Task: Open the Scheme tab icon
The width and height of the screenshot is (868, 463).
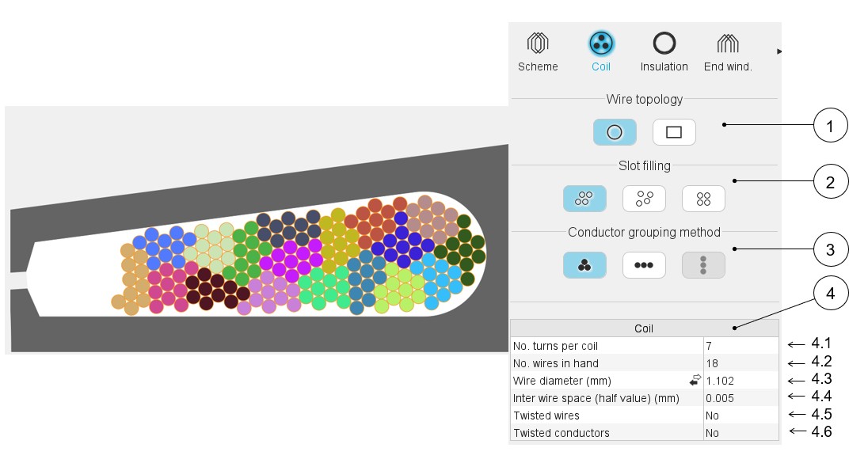Action: click(x=538, y=44)
